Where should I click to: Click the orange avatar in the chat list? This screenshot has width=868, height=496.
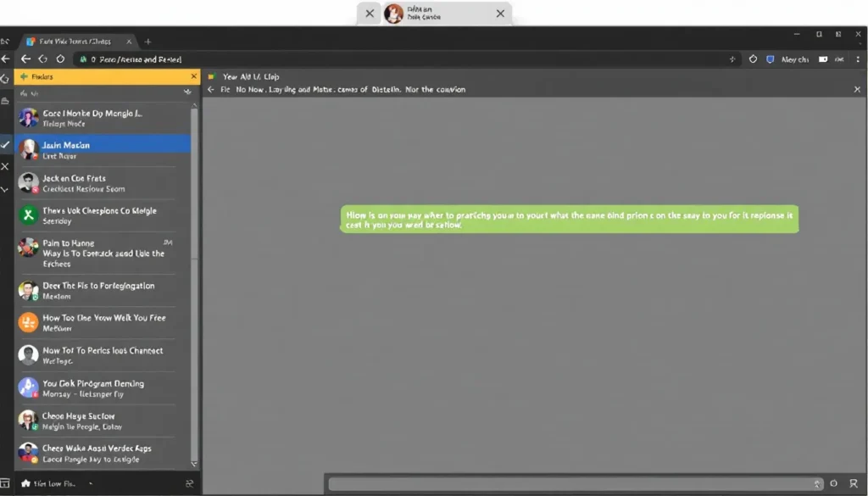click(x=28, y=322)
